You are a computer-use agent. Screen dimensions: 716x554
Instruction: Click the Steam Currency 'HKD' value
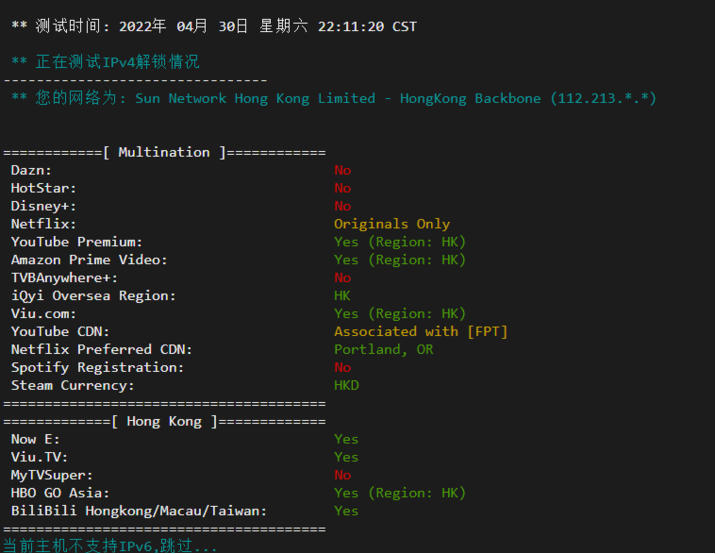pyautogui.click(x=347, y=385)
